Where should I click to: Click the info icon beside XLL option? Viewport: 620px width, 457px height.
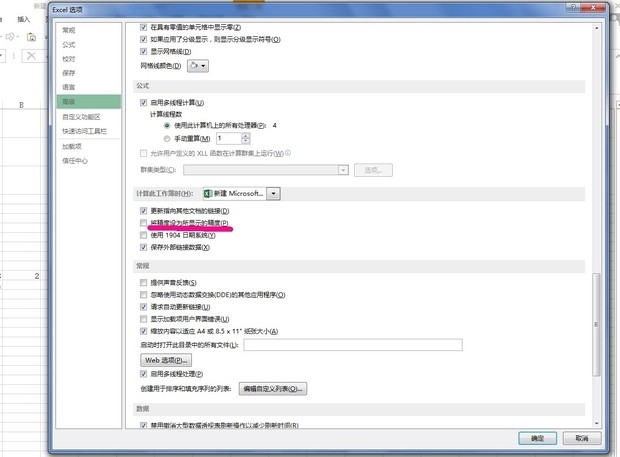pyautogui.click(x=288, y=153)
